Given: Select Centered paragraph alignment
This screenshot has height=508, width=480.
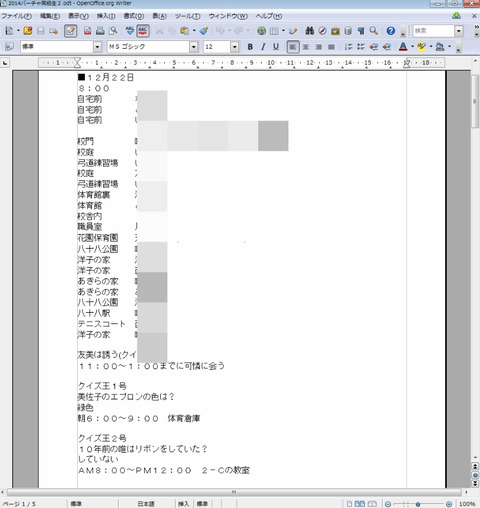Looking at the screenshot, I should pos(306,47).
